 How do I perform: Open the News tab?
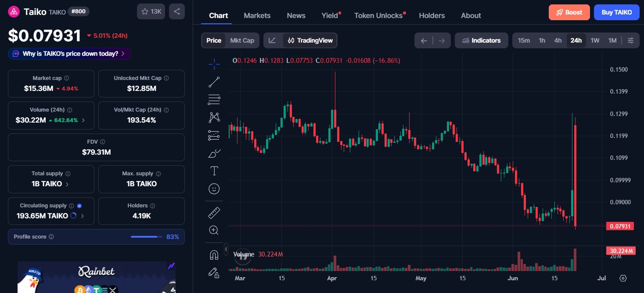tap(296, 15)
